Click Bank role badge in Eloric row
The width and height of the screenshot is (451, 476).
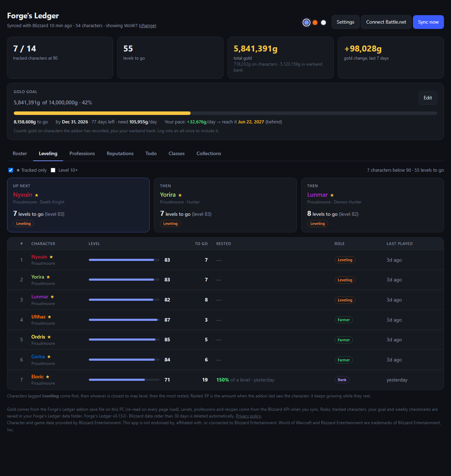[342, 380]
